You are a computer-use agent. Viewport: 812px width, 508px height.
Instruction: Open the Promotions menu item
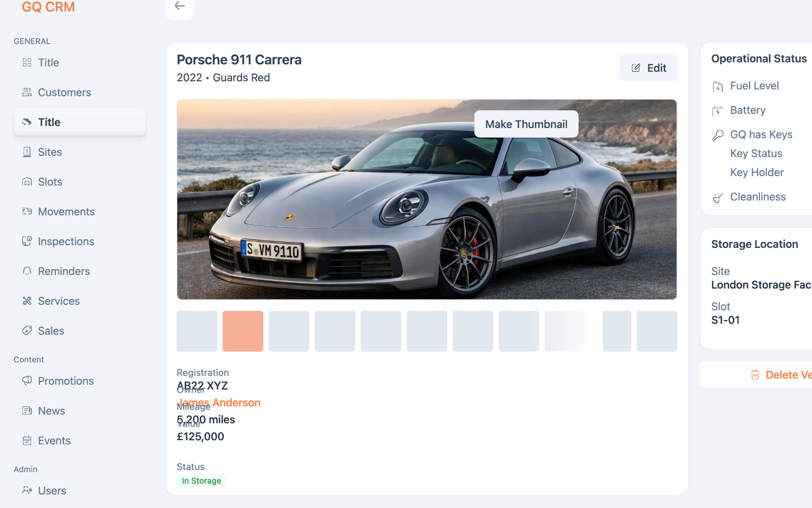point(80,381)
